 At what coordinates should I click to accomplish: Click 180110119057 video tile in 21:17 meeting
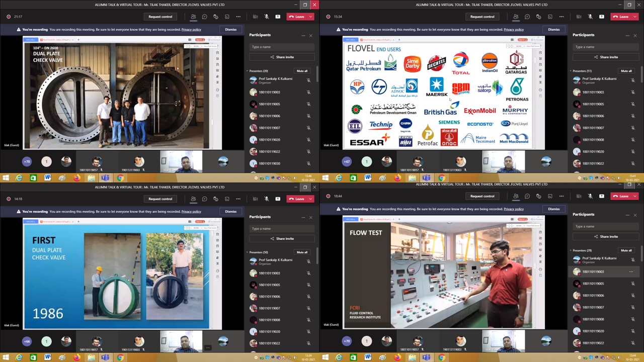(x=97, y=162)
